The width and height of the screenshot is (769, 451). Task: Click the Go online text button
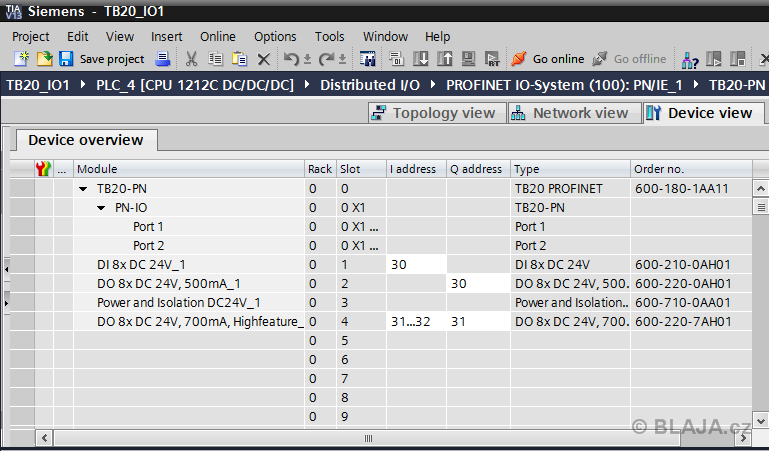559,59
